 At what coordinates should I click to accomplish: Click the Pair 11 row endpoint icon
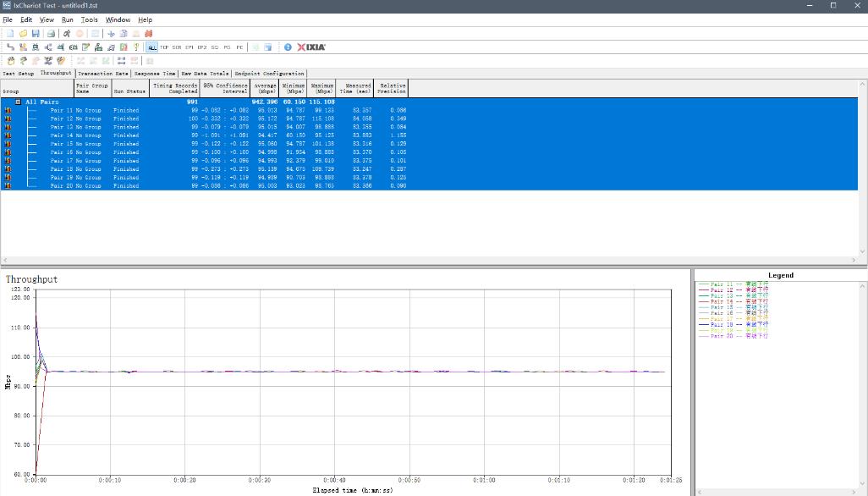pos(8,110)
